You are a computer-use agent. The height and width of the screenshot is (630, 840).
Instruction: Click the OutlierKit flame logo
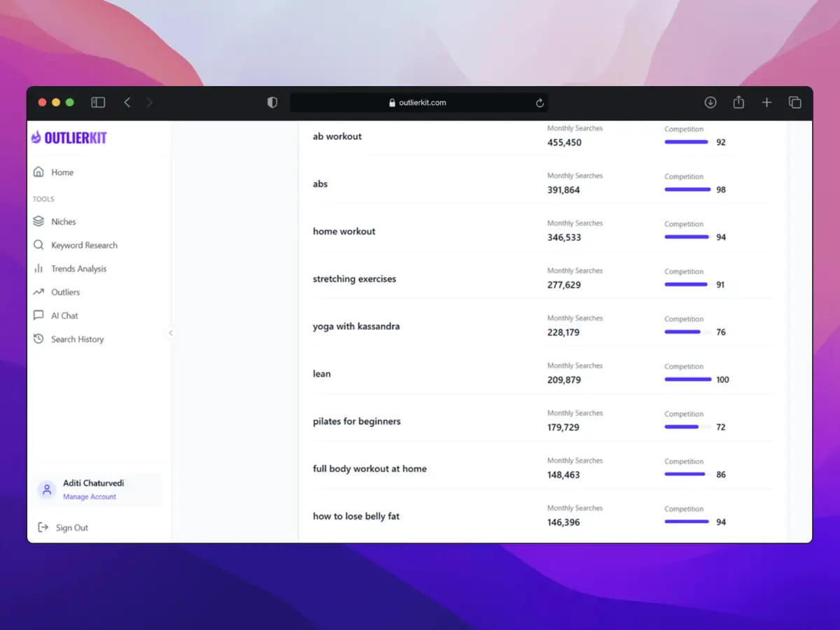(36, 138)
